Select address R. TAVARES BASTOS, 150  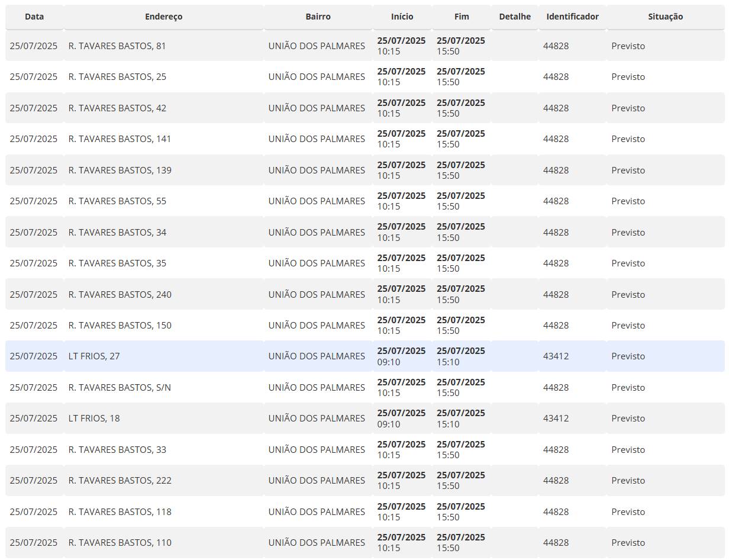point(120,325)
